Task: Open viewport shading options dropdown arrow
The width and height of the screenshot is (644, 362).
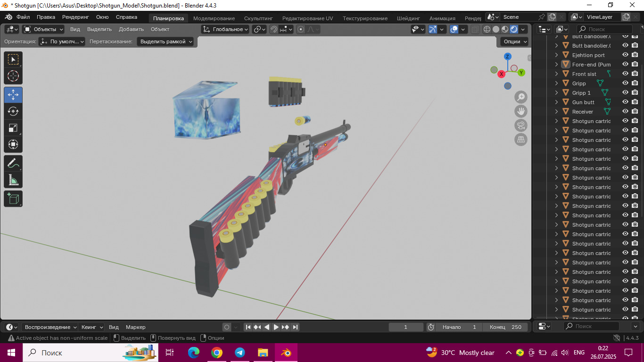Action: pos(523,29)
